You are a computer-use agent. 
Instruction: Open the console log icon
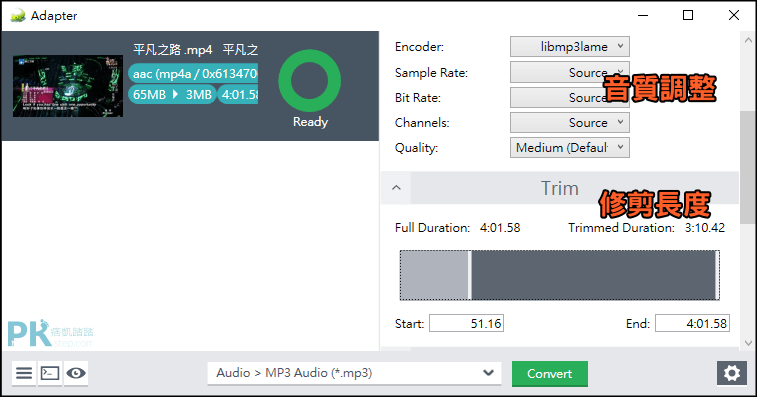click(50, 373)
